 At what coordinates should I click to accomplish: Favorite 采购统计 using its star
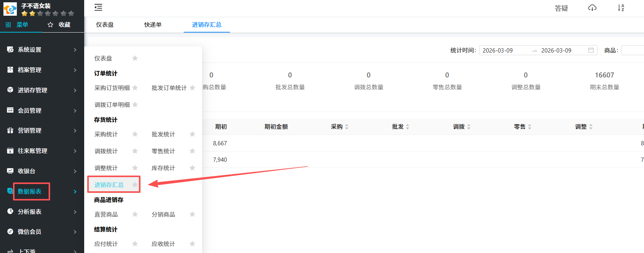point(135,134)
